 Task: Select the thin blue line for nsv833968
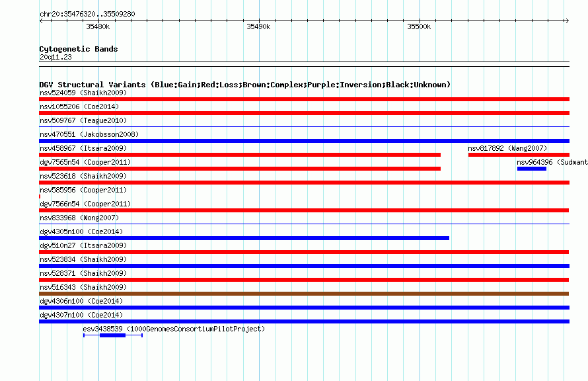[304, 224]
